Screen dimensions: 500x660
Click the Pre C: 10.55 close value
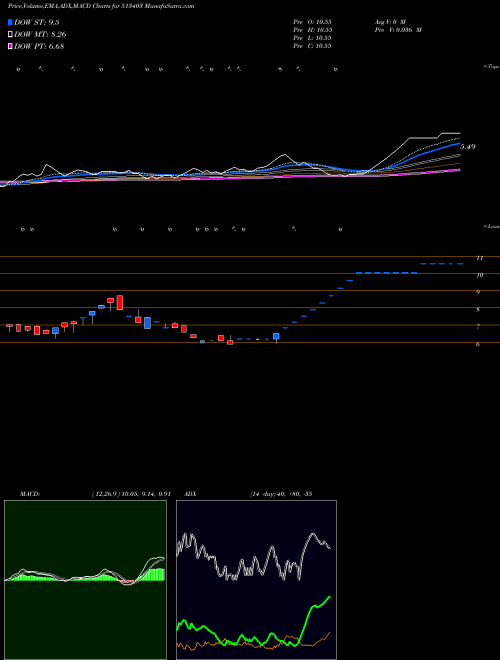(313, 46)
